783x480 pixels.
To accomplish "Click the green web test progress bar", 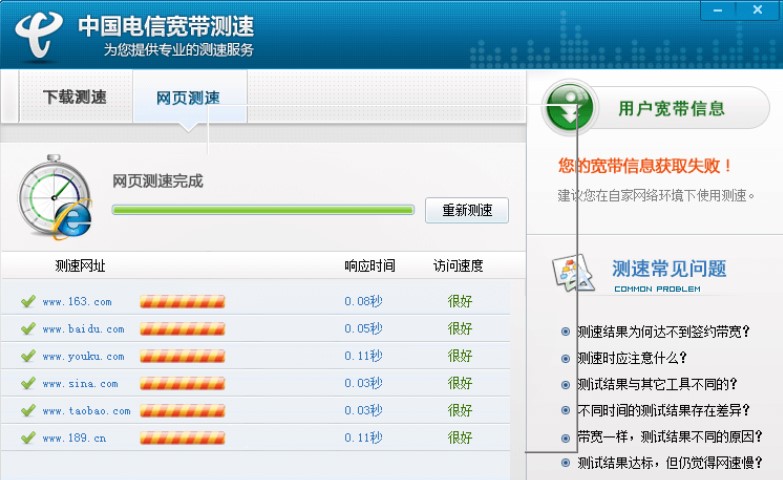I will [263, 210].
